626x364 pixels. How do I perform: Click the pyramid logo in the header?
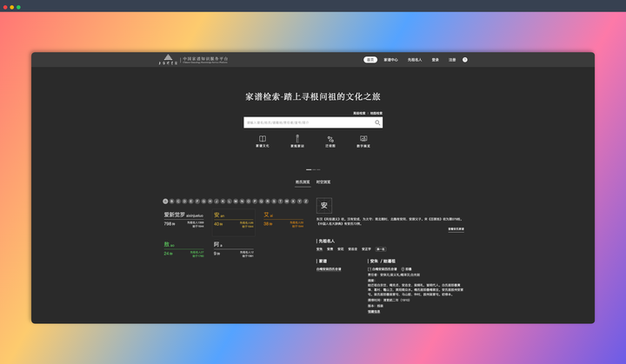[168, 59]
